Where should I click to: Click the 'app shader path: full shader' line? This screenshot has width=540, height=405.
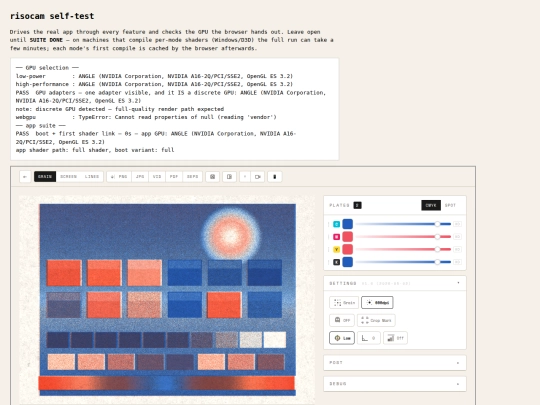pos(95,150)
